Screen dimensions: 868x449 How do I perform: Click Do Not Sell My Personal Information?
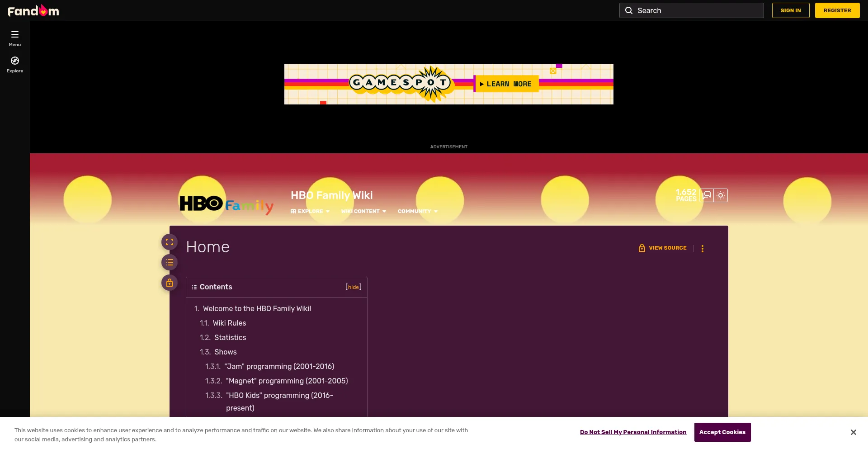(x=633, y=432)
